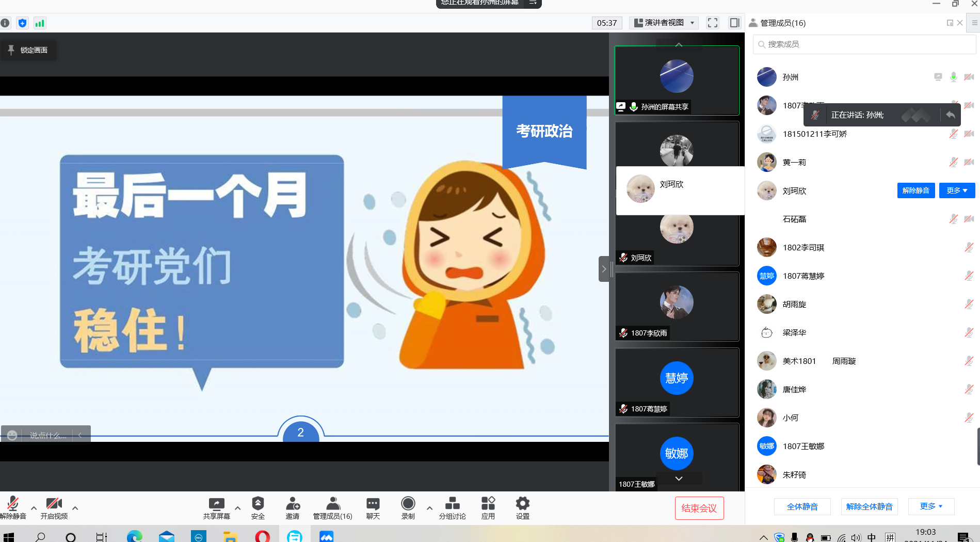Open the Apps (应用) icon

click(x=488, y=504)
